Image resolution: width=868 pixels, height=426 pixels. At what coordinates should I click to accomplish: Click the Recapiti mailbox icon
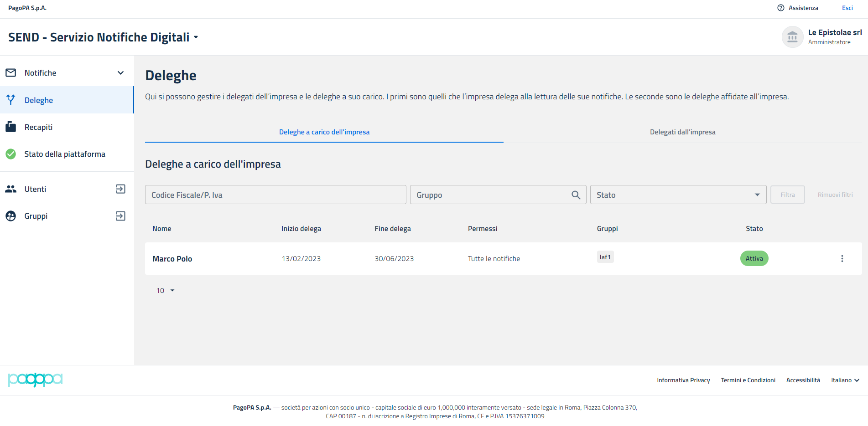(11, 127)
